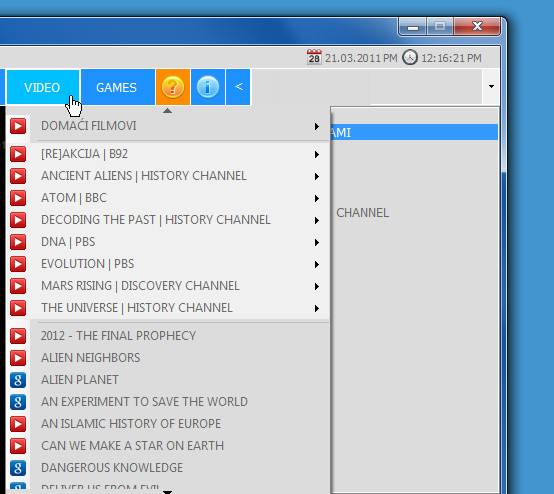Image resolution: width=554 pixels, height=494 pixels.
Task: Expand the ANCIENT ALIENS submenu arrow
Action: [317, 176]
